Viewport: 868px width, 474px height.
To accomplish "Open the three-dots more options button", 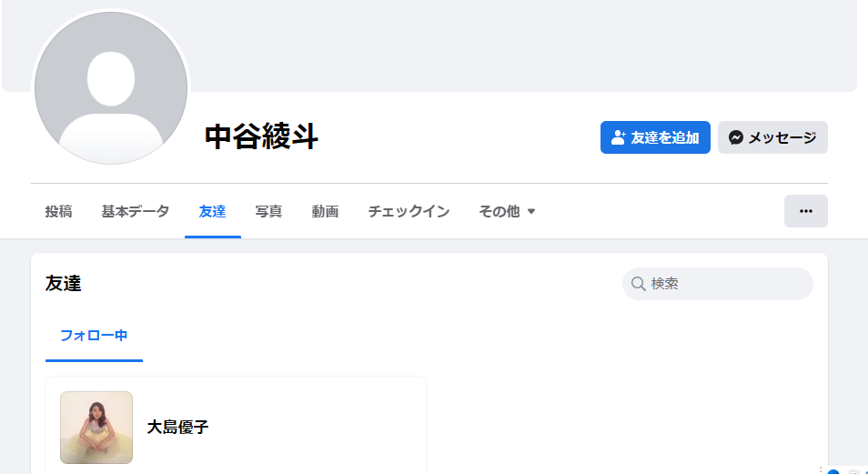I will 806,211.
